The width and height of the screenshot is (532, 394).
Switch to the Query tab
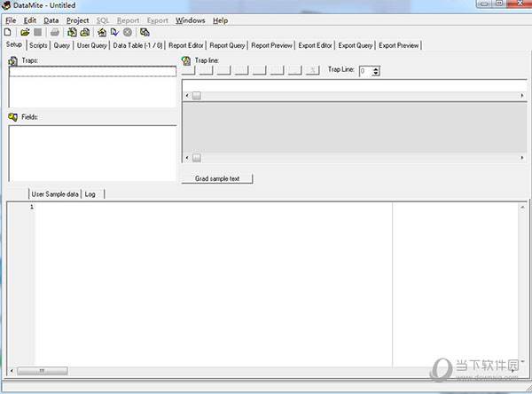pyautogui.click(x=62, y=45)
